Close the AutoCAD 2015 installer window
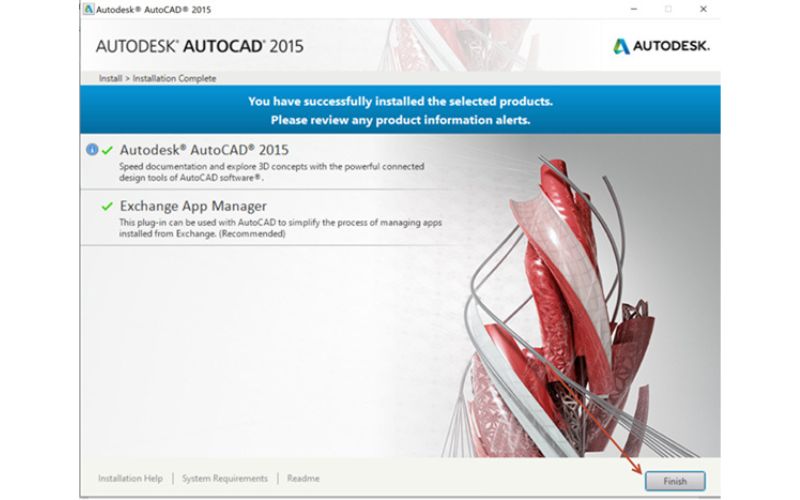 tap(703, 9)
